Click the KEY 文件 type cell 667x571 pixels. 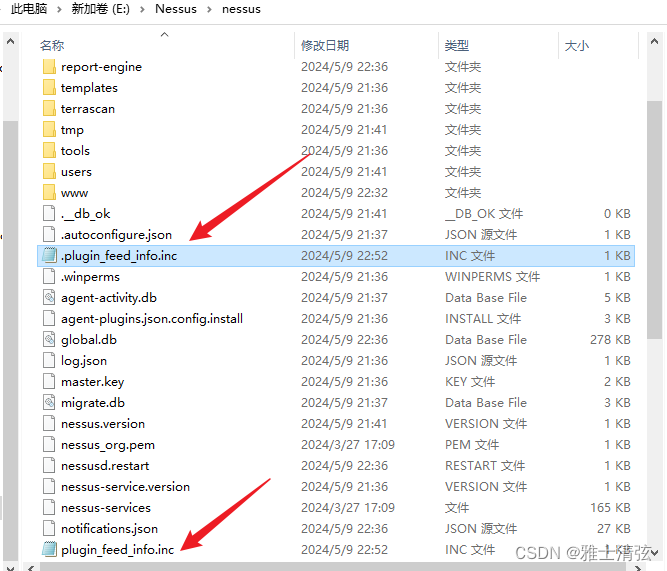[x=470, y=382]
